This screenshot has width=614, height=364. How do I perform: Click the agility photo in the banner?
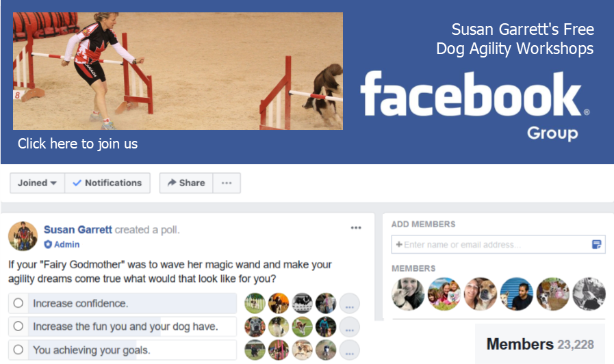tap(178, 71)
